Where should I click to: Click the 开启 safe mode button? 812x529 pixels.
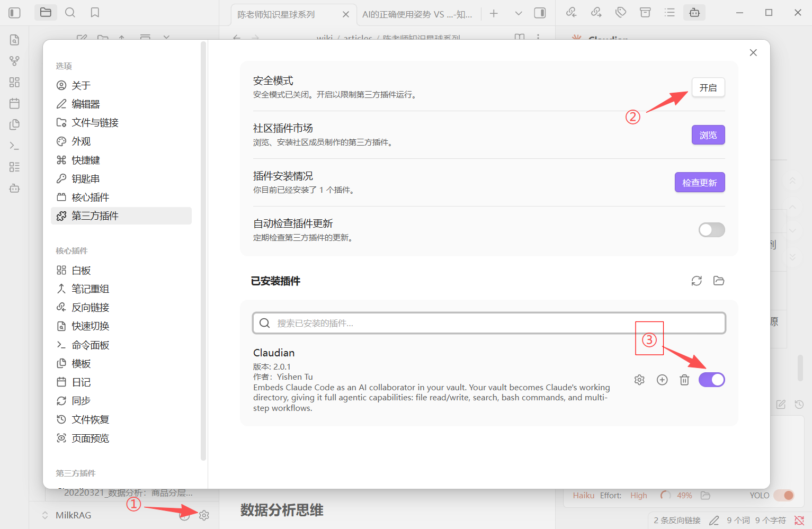(x=708, y=88)
